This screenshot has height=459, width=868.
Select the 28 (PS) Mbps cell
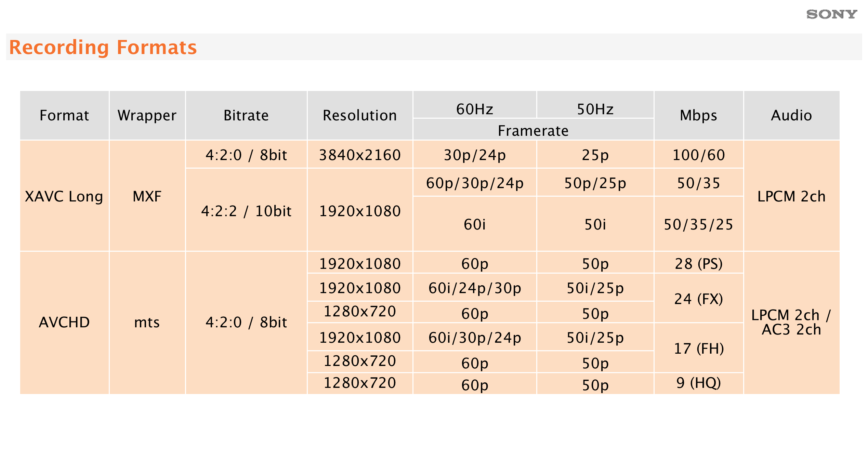tap(698, 264)
